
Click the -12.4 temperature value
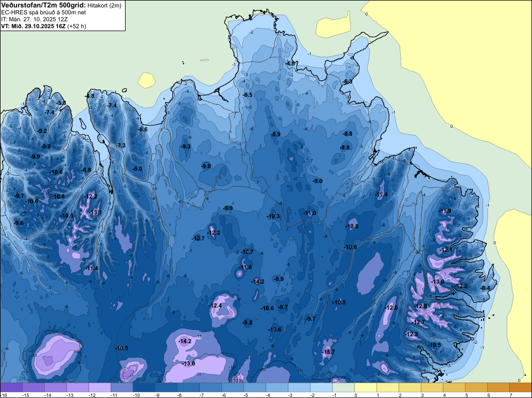(215, 305)
